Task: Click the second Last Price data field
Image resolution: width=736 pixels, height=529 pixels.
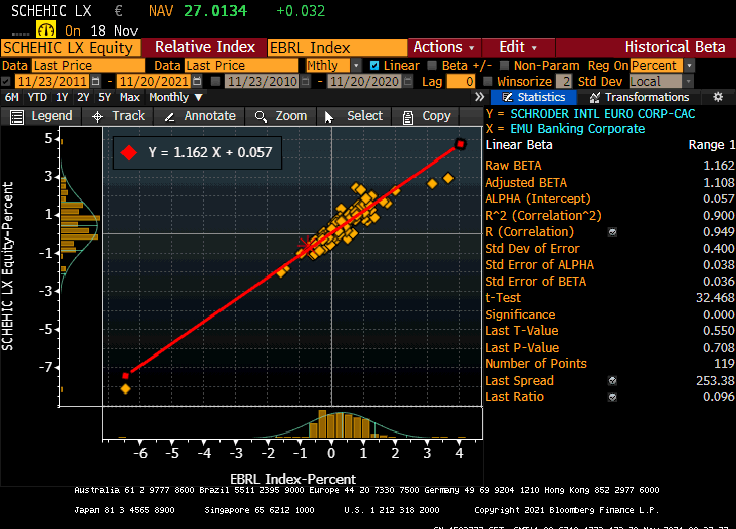Action: pos(241,66)
